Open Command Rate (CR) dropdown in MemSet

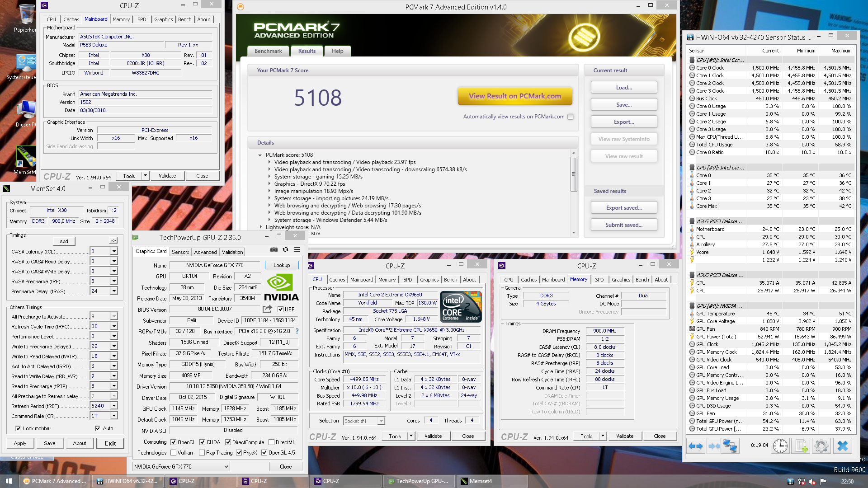coord(114,416)
